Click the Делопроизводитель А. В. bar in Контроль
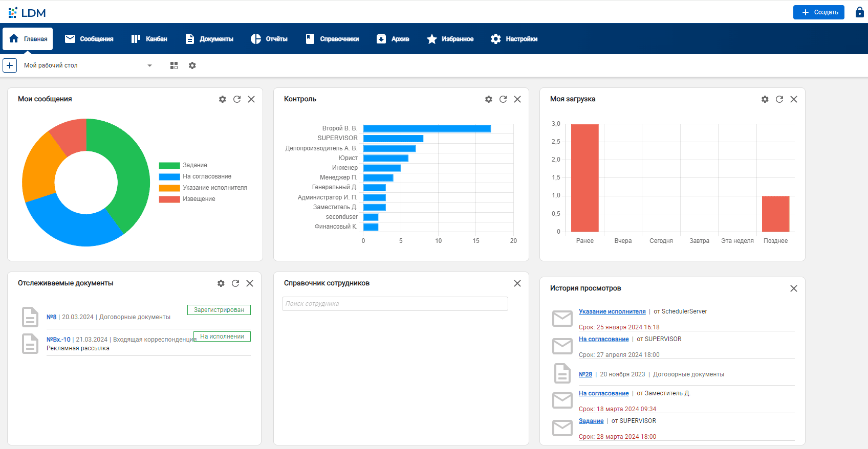 point(389,148)
